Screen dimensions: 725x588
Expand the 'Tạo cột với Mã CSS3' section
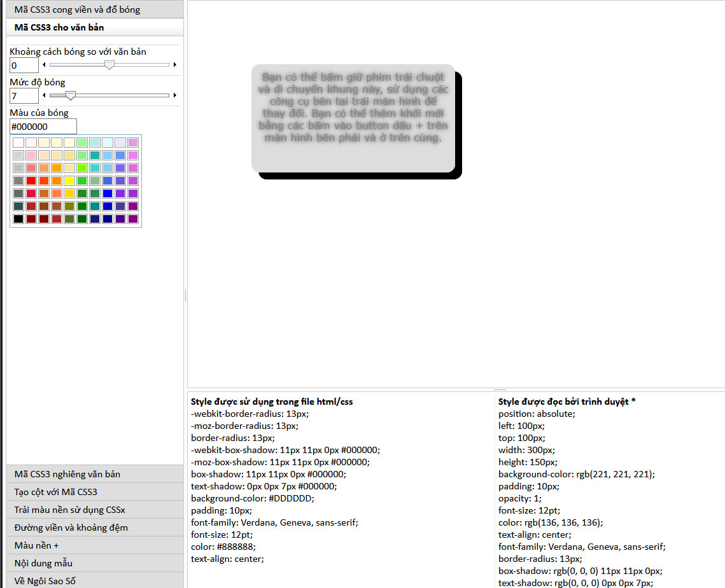[x=95, y=492]
